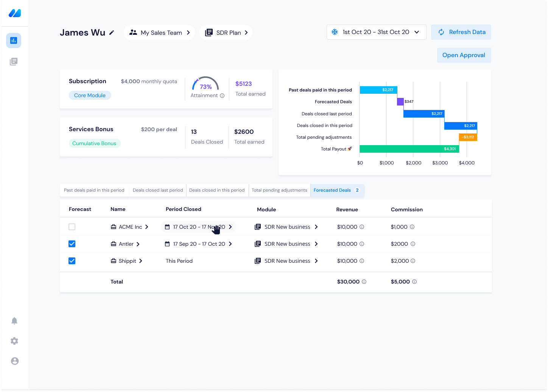
Task: Click the 73% attainment gauge
Action: click(206, 86)
